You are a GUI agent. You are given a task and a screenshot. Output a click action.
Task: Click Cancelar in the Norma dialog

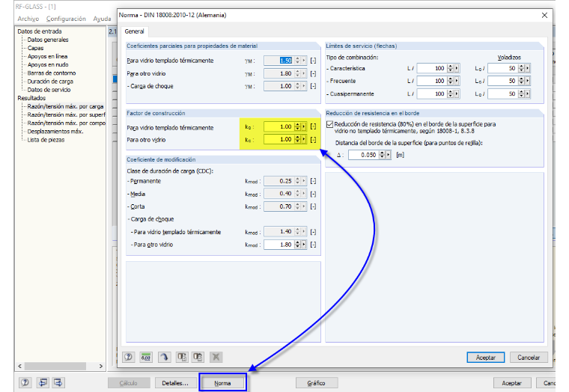pos(529,358)
